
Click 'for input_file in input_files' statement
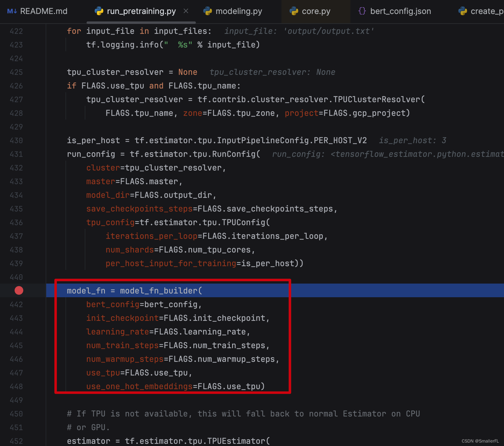click(x=139, y=31)
